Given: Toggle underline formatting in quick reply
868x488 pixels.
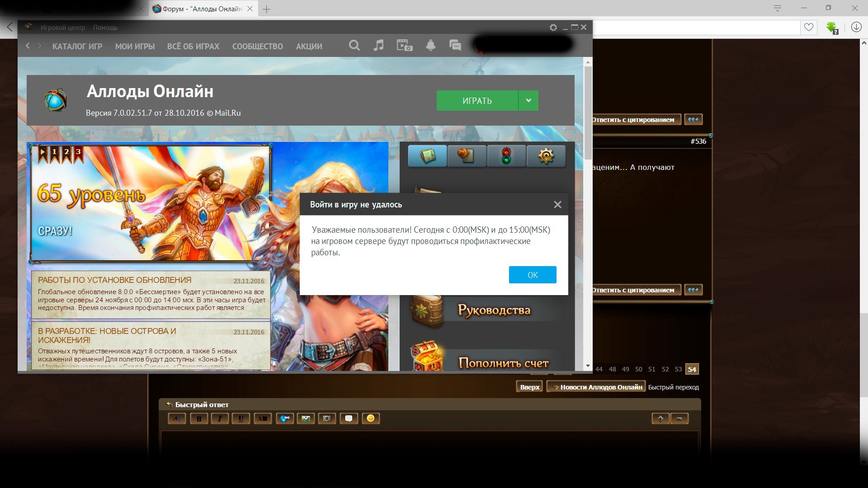Looking at the screenshot, I should pos(241,418).
